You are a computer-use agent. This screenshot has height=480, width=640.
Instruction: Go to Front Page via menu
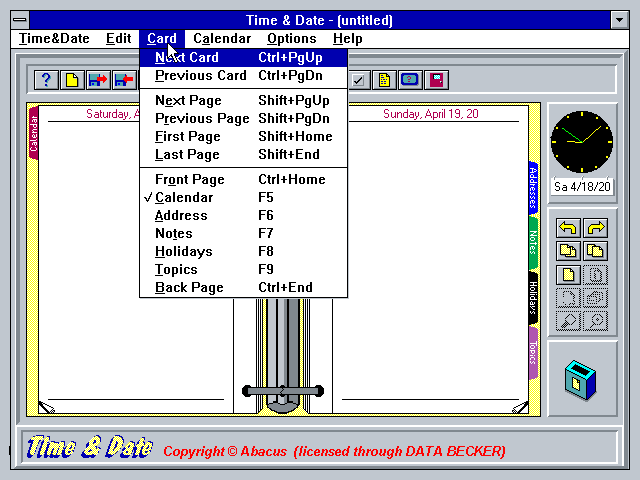243,179
